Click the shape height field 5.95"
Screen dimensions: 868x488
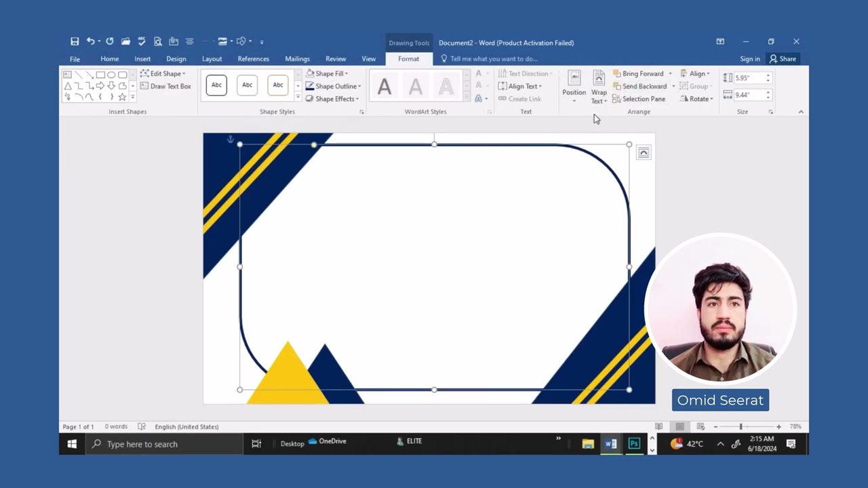pyautogui.click(x=751, y=78)
